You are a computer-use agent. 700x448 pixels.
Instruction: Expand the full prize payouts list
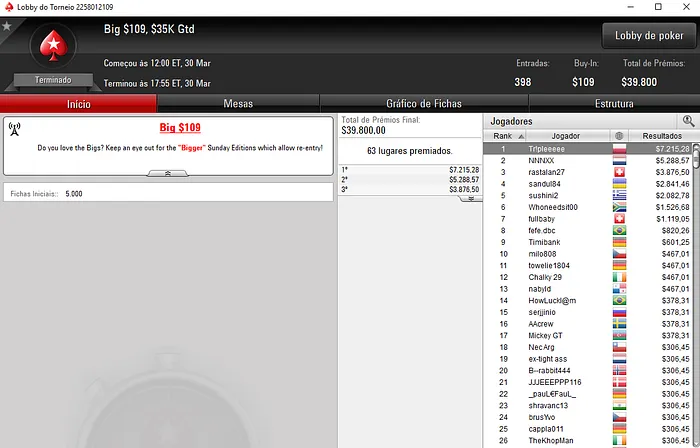tap(471, 199)
